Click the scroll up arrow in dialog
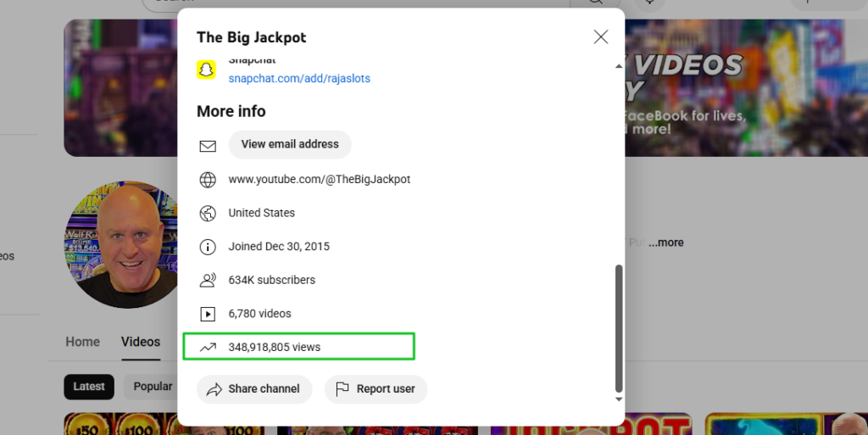 [x=619, y=66]
